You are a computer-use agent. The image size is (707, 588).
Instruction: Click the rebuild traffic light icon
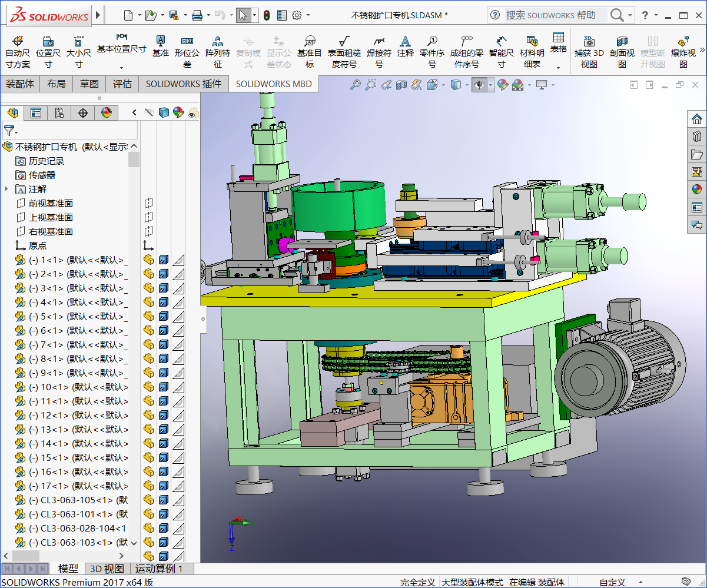(266, 15)
